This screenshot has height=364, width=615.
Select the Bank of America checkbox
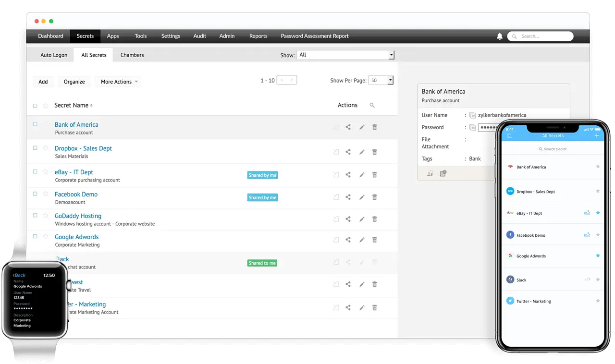[x=35, y=124]
